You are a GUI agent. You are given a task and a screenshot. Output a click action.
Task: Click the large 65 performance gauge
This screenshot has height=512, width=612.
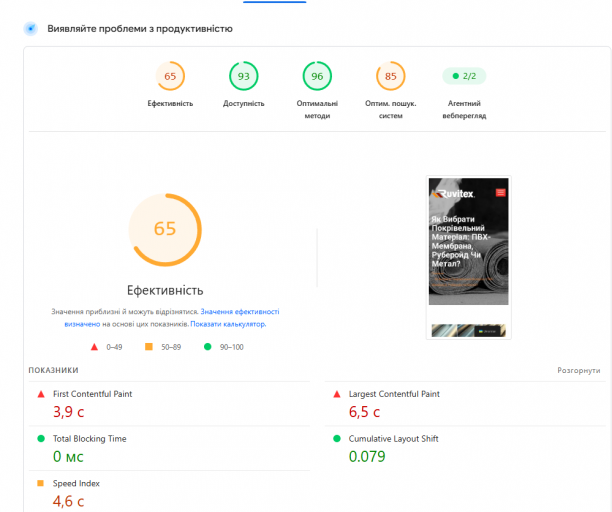point(165,230)
